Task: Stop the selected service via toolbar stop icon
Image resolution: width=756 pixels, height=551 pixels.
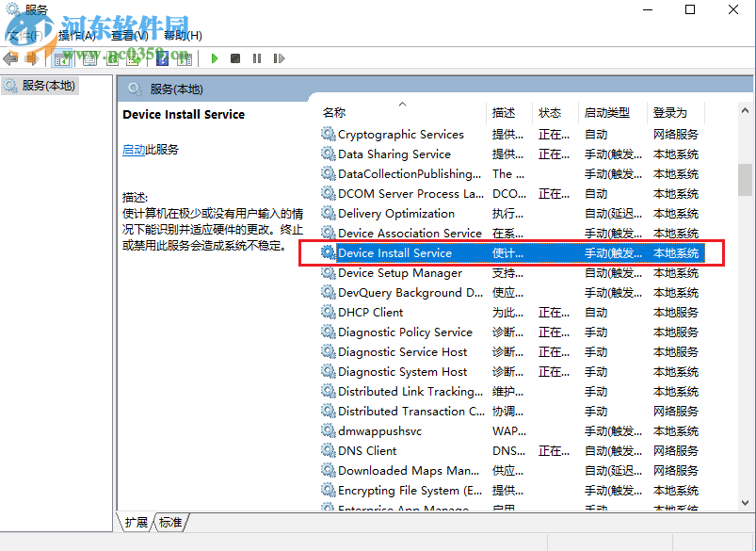Action: point(235,58)
